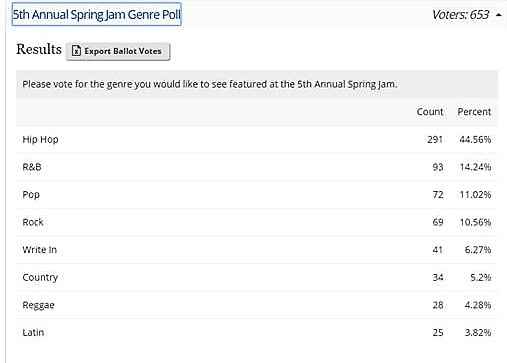The width and height of the screenshot is (507, 363).
Task: Click the Voters: 653 label
Action: click(x=461, y=15)
